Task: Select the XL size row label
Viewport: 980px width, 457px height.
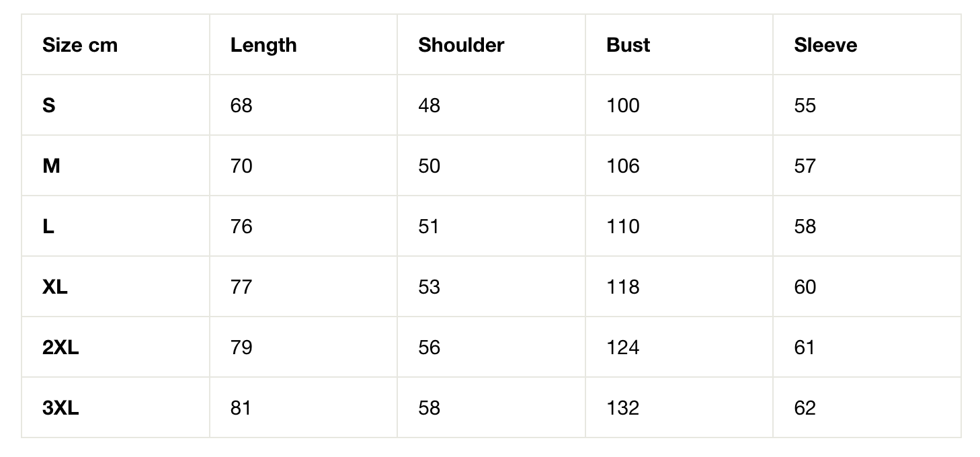Action: 55,287
